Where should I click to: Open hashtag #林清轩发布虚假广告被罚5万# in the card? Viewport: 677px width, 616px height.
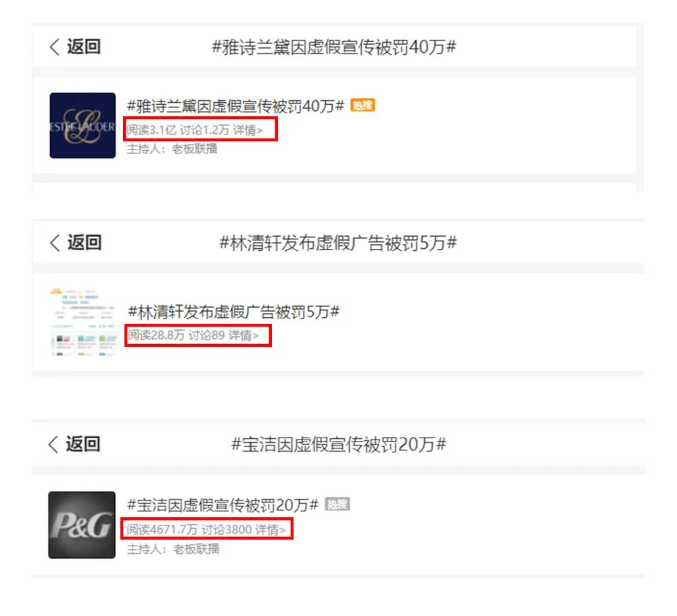pyautogui.click(x=233, y=312)
